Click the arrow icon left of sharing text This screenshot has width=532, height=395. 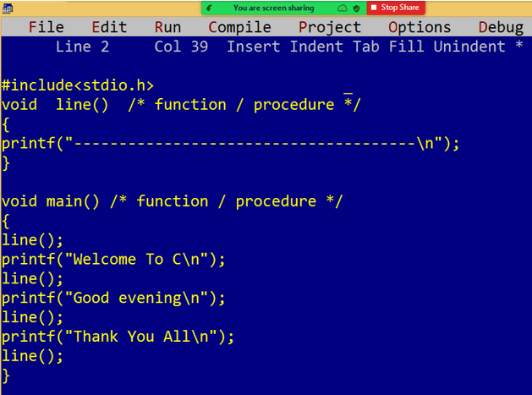tap(210, 8)
